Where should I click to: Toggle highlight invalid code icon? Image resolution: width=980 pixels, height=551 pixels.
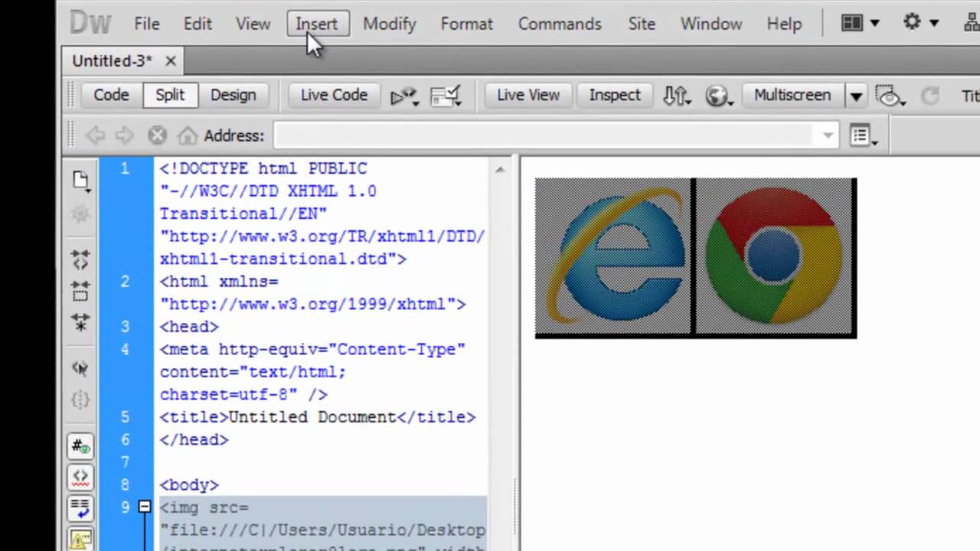click(x=80, y=478)
